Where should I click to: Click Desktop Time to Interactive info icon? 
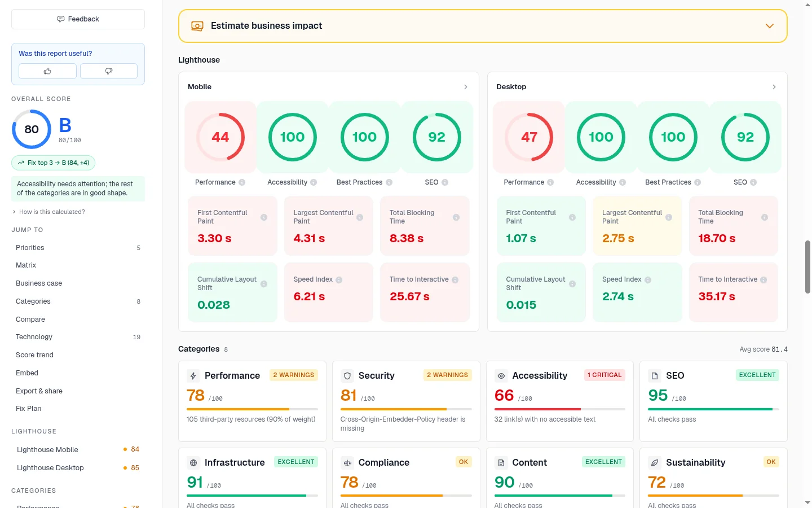coord(764,280)
